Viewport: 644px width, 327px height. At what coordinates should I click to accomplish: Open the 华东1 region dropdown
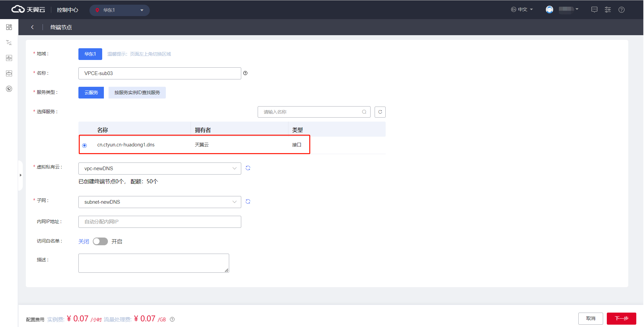120,10
